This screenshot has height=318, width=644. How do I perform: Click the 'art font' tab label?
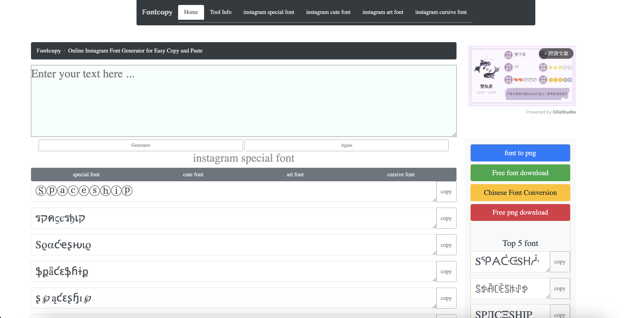[295, 174]
